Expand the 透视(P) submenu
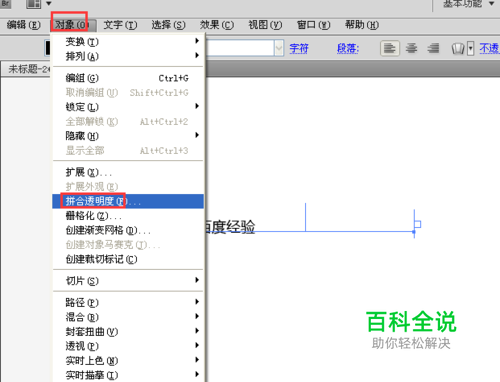 (x=128, y=346)
